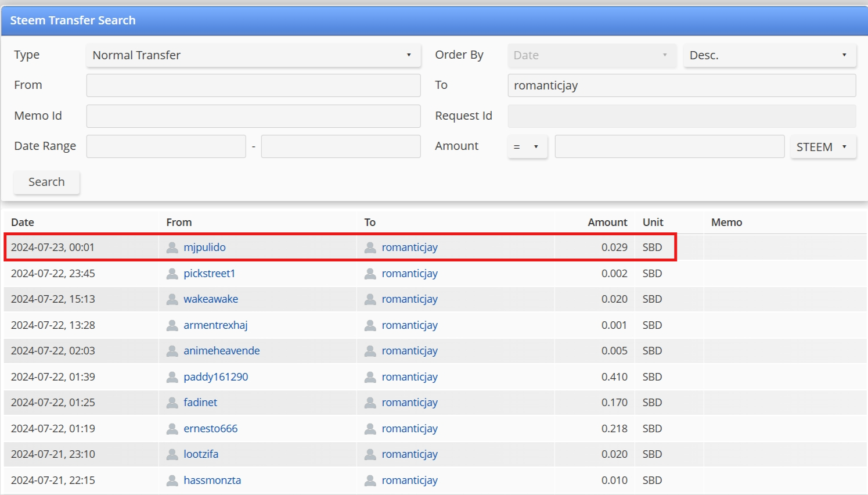Image resolution: width=868 pixels, height=495 pixels.
Task: Focus the Request Id input field
Action: click(682, 116)
